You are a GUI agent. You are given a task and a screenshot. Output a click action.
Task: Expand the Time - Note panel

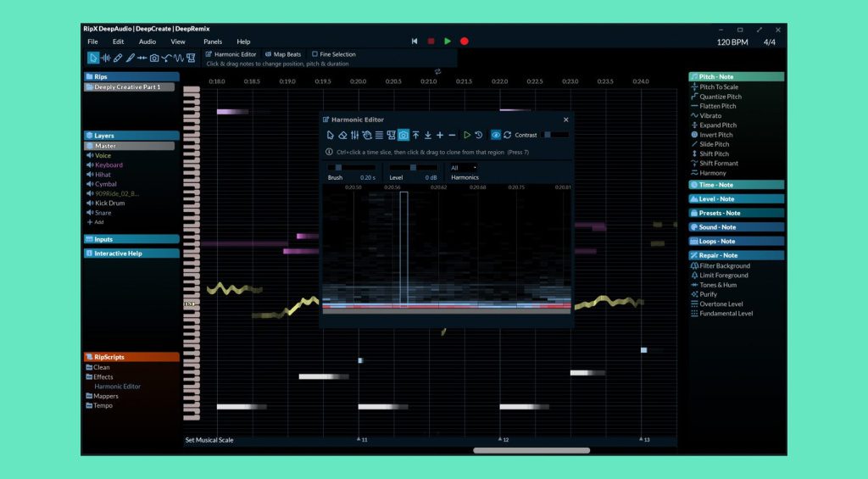coord(737,185)
